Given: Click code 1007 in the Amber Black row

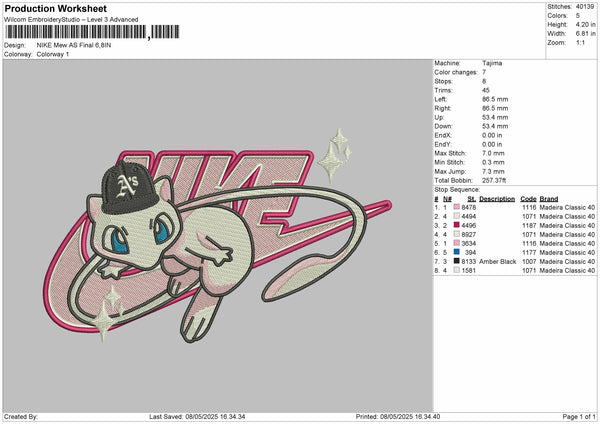Looking at the screenshot, I should (529, 261).
